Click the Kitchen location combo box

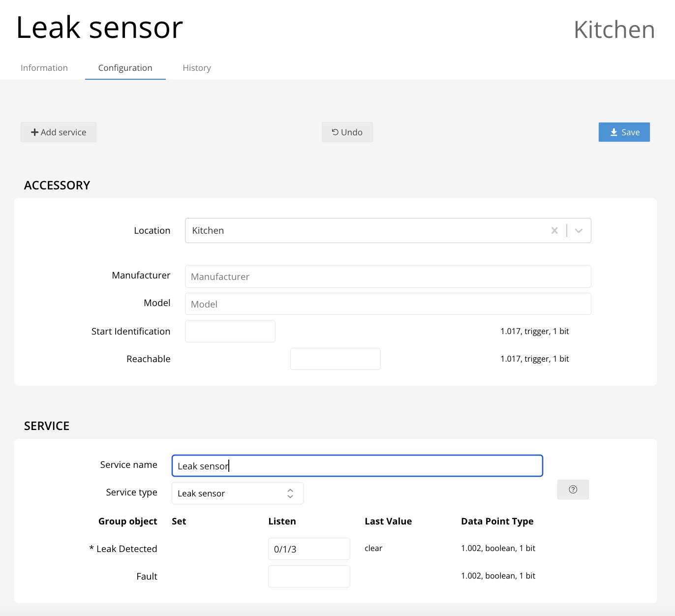pyautogui.click(x=364, y=231)
